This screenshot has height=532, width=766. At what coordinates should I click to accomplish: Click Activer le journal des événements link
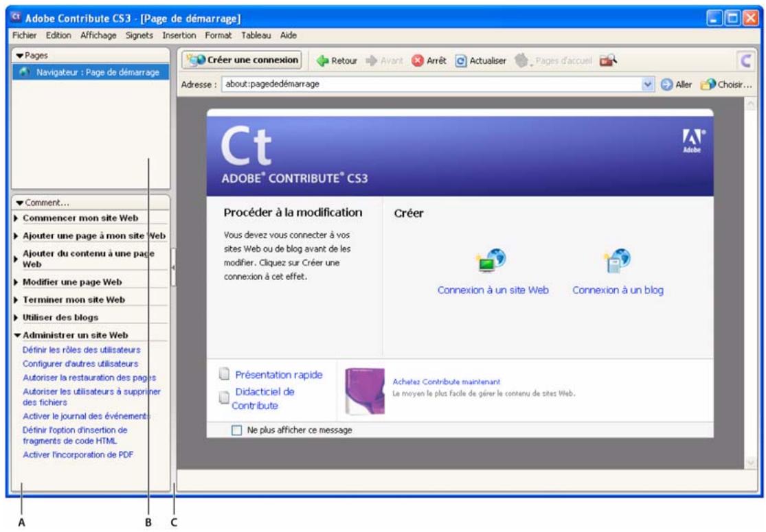87,416
